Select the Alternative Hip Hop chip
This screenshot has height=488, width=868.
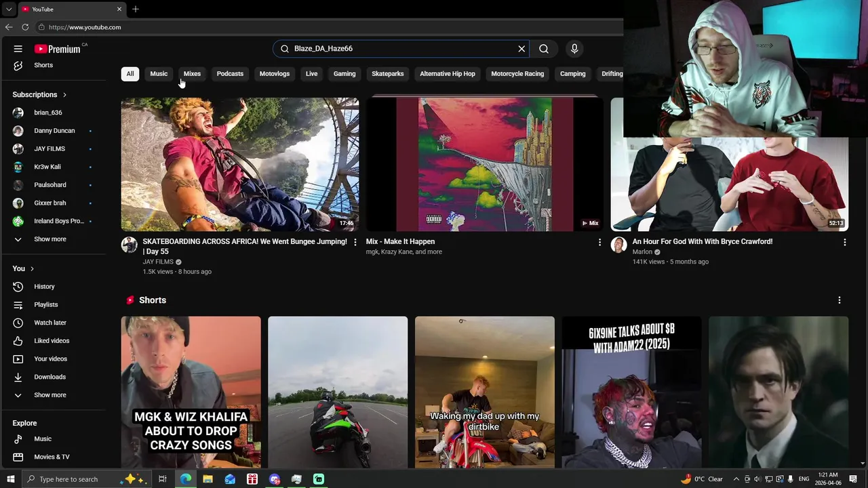pyautogui.click(x=448, y=74)
